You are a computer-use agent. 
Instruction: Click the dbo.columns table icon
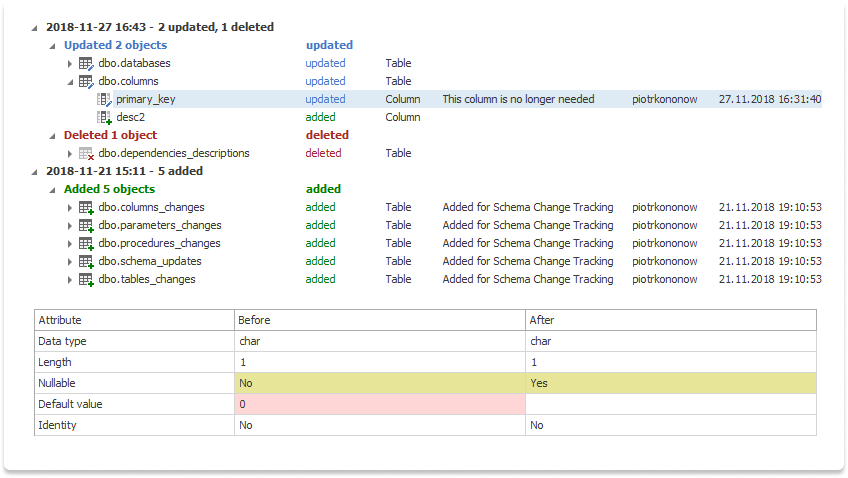86,82
